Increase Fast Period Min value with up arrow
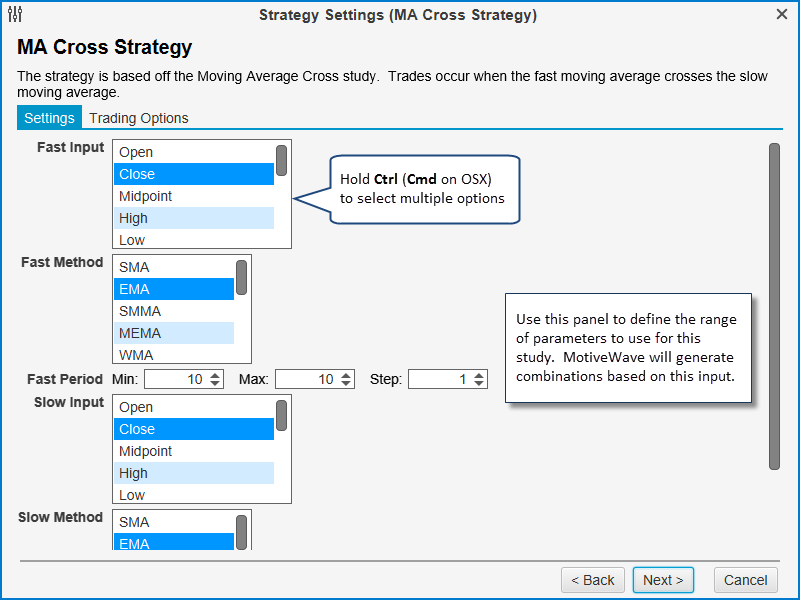800x600 pixels. point(216,375)
